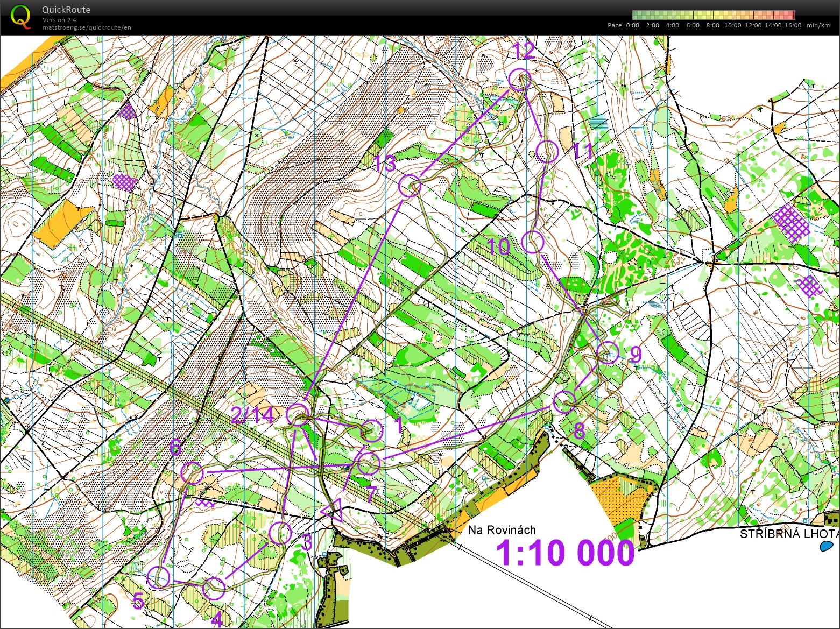This screenshot has height=629, width=840.
Task: Select control circle 7 on the course
Action: [x=369, y=463]
